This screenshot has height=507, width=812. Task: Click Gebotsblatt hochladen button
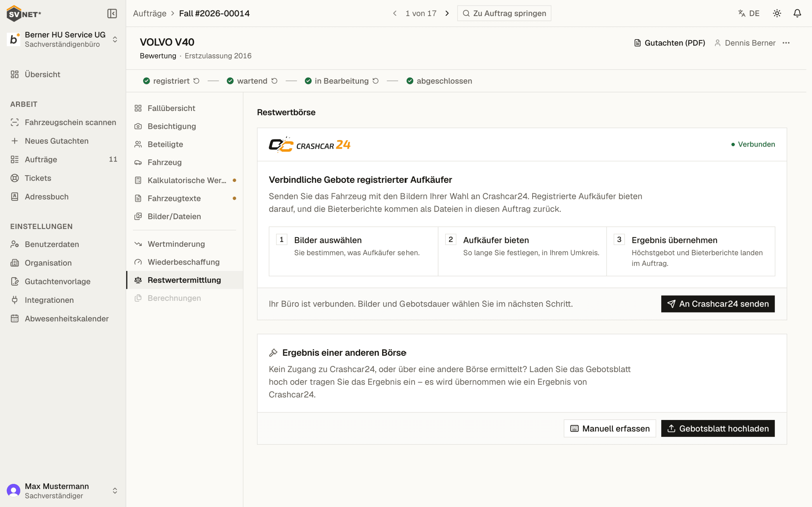tap(718, 428)
